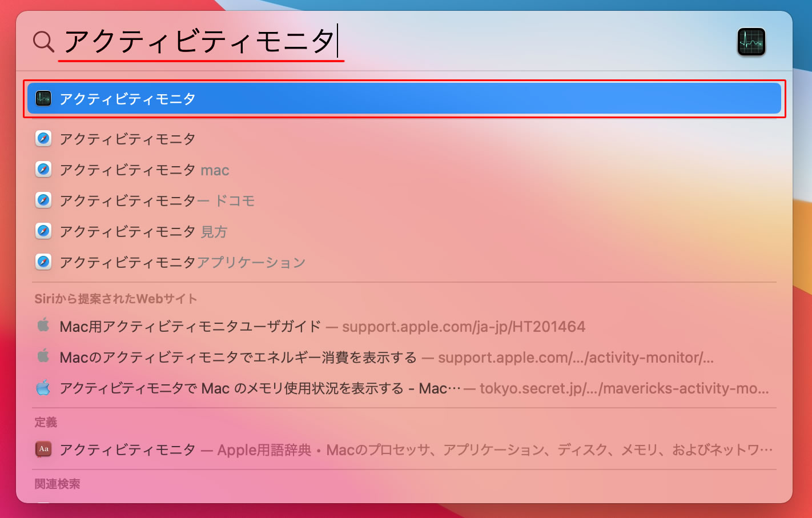Click the 定義 section header

click(46, 422)
